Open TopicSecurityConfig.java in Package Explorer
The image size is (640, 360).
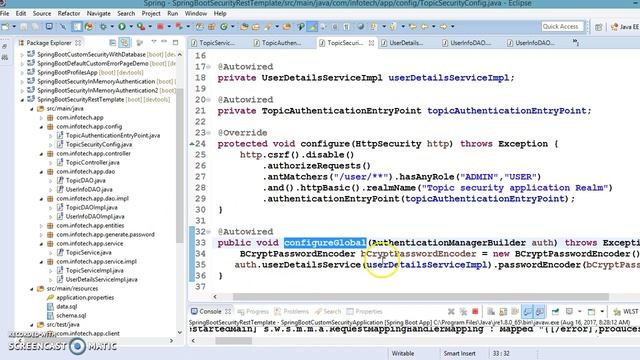[99, 144]
